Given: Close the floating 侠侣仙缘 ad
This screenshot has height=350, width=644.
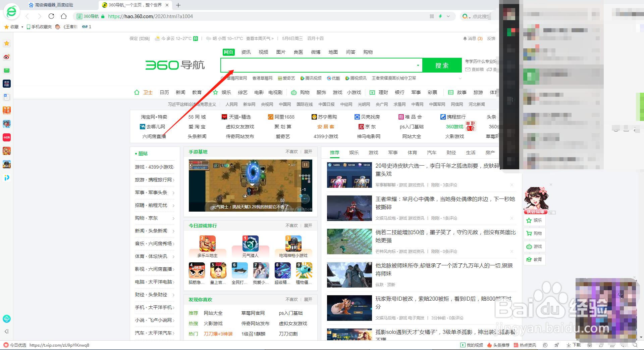Looking at the screenshot, I should (551, 185).
